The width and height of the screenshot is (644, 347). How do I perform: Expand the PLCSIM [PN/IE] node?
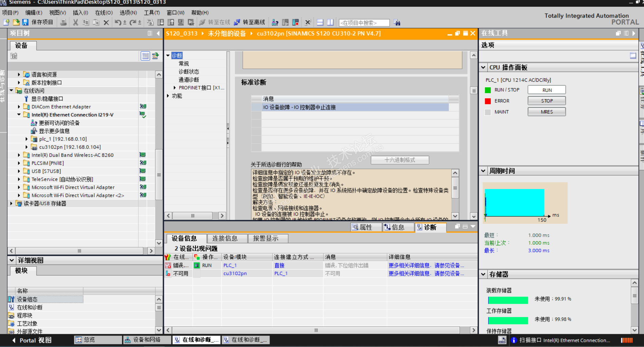pyautogui.click(x=19, y=163)
